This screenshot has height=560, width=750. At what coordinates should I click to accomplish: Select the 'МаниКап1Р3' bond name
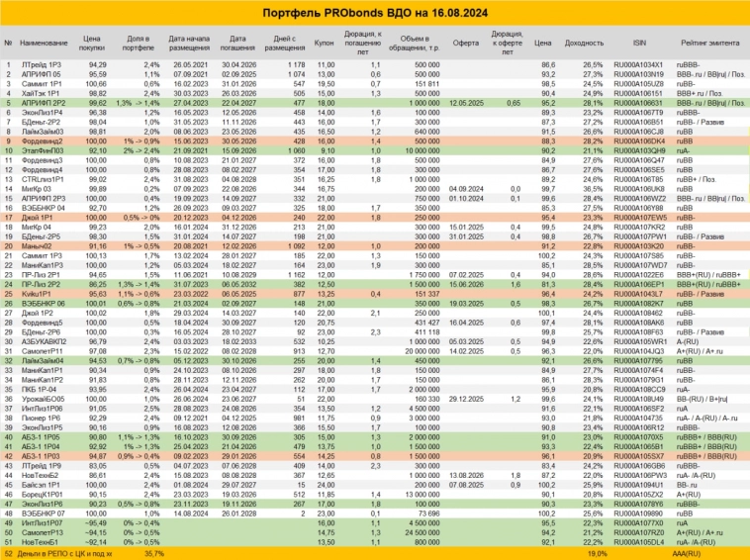coord(43,265)
